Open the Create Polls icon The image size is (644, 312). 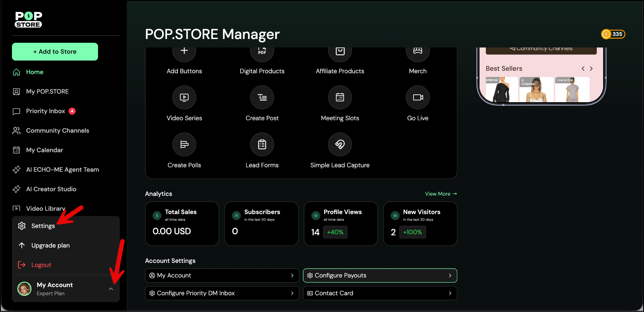coord(184,144)
